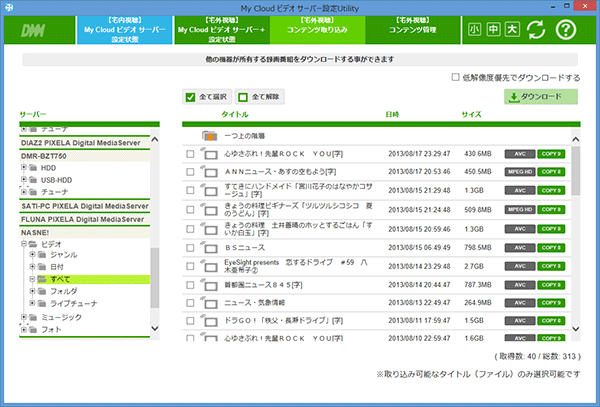Image resolution: width=600 pixels, height=407 pixels.
Task: Select NASNE! server entry
Action: [85, 233]
